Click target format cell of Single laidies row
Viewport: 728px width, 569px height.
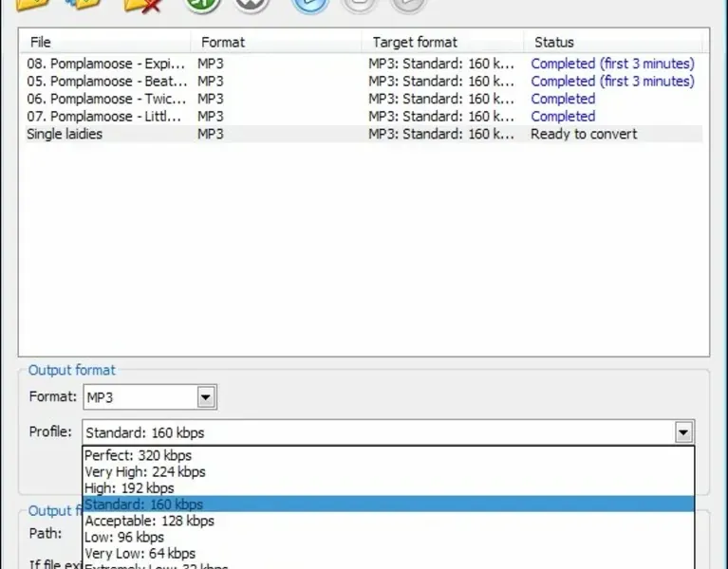(441, 134)
